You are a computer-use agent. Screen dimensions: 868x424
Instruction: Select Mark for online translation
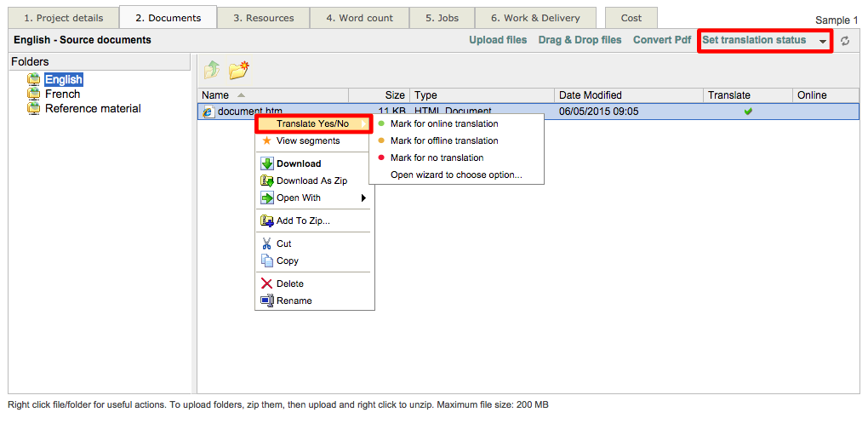pyautogui.click(x=443, y=123)
